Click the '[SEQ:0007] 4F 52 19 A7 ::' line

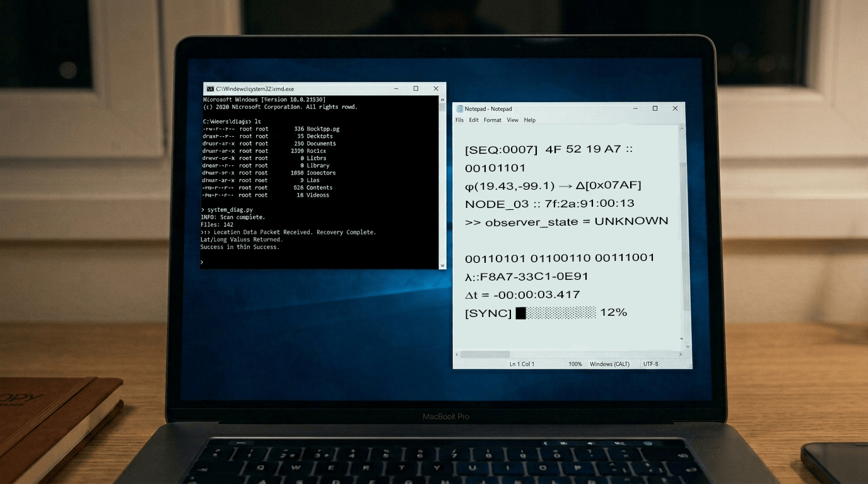tap(549, 150)
